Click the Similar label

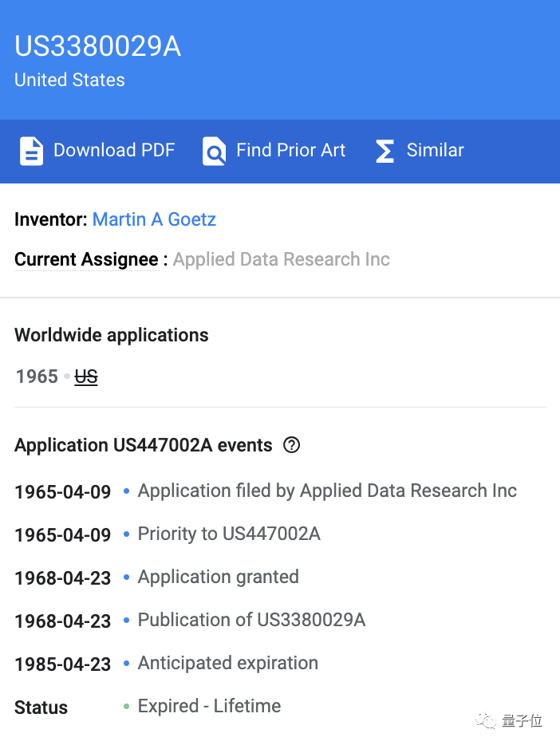(435, 150)
